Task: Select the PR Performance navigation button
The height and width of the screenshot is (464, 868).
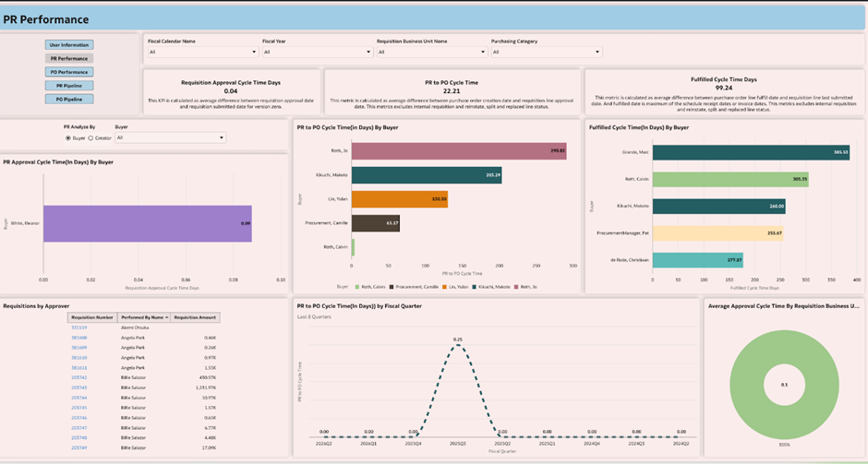Action: (x=69, y=58)
